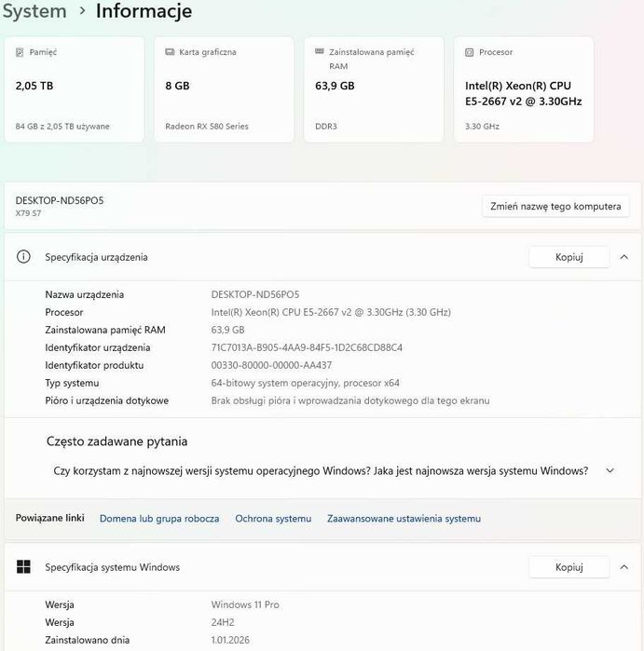The image size is (644, 651).
Task: Select Brak obsługi pióra value text
Action: 350,400
